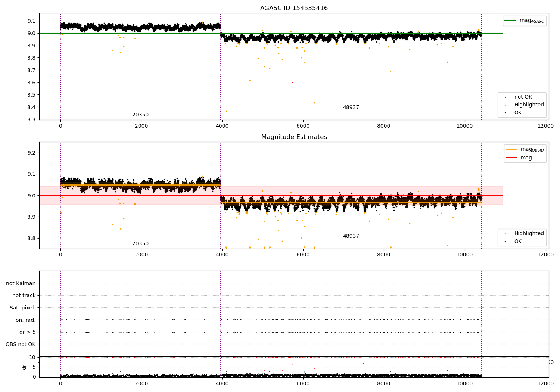The image size is (560, 392).
Task: Click the '6000' x-axis tick of the top plot
Action: pos(303,126)
